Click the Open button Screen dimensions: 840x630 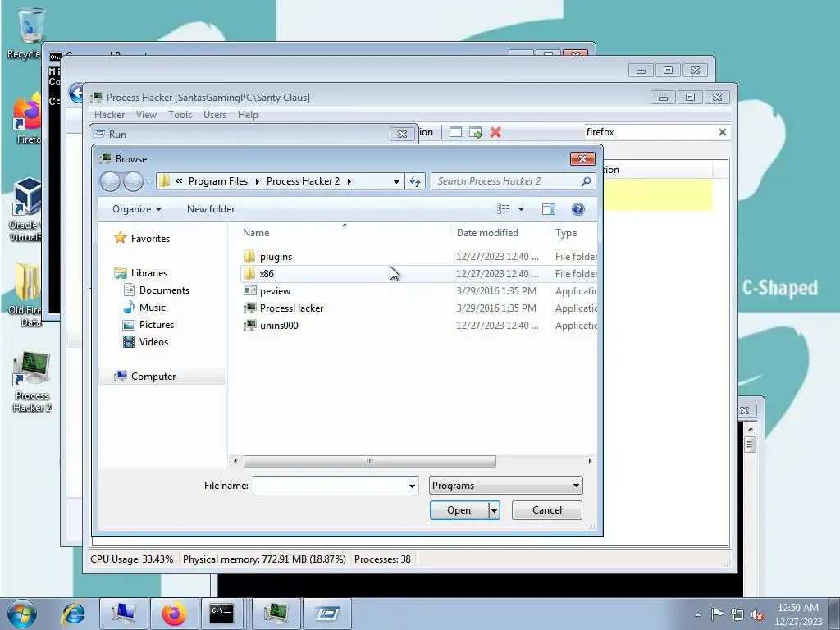tap(459, 510)
